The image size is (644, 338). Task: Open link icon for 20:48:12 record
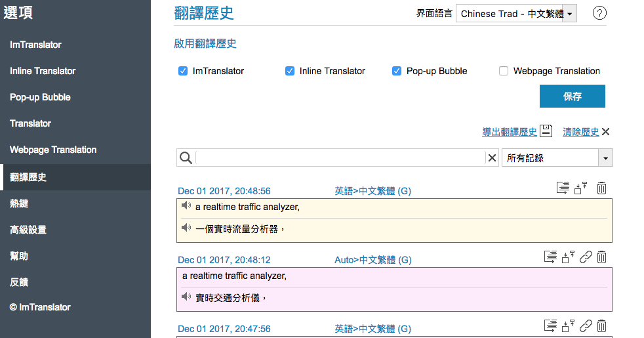point(586,257)
